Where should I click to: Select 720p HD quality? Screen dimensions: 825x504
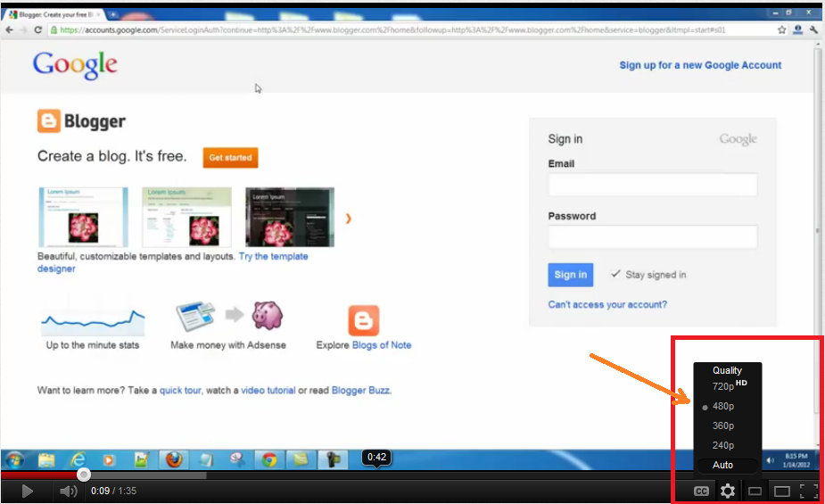pyautogui.click(x=728, y=385)
